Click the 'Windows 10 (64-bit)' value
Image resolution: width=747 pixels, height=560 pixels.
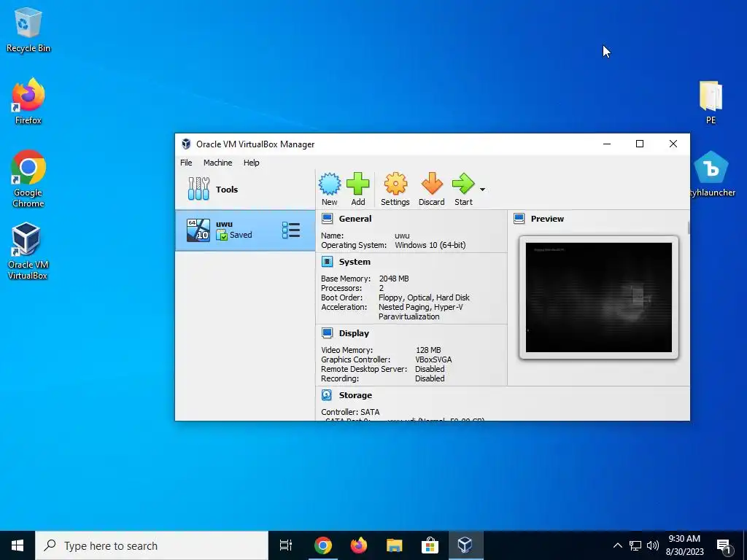tap(430, 245)
